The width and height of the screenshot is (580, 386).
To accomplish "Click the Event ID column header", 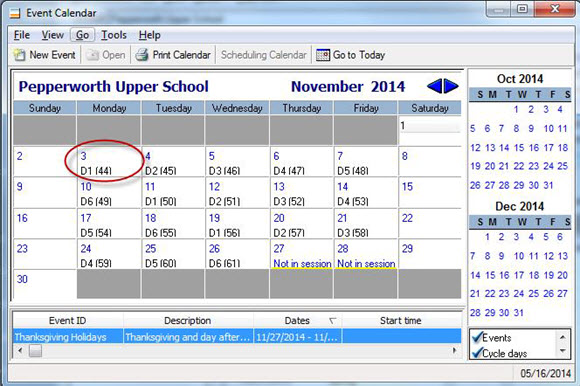I will [x=67, y=320].
